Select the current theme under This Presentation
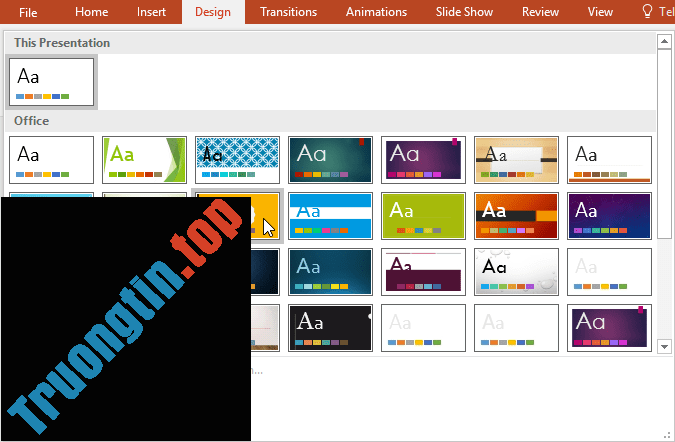The height and width of the screenshot is (442, 675). coord(51,82)
